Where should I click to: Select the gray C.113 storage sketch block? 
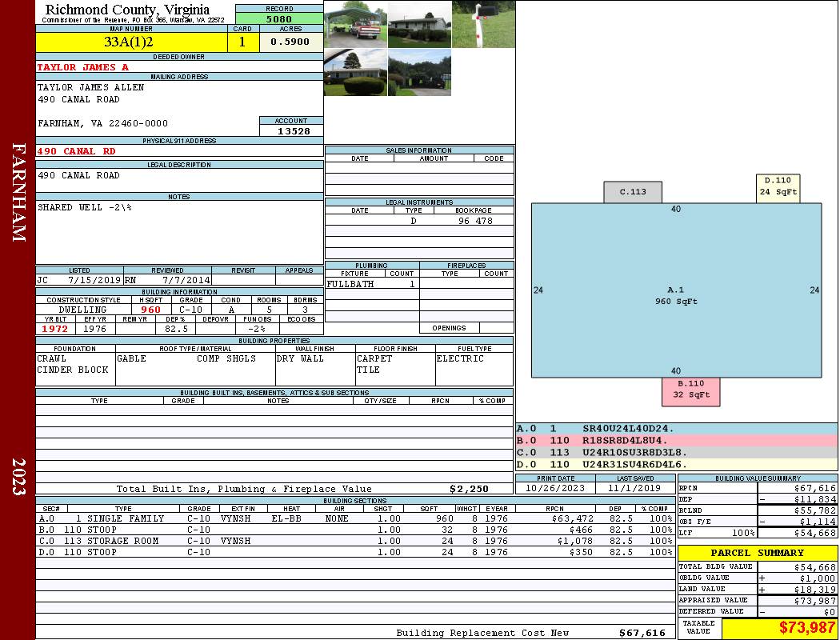coord(633,192)
